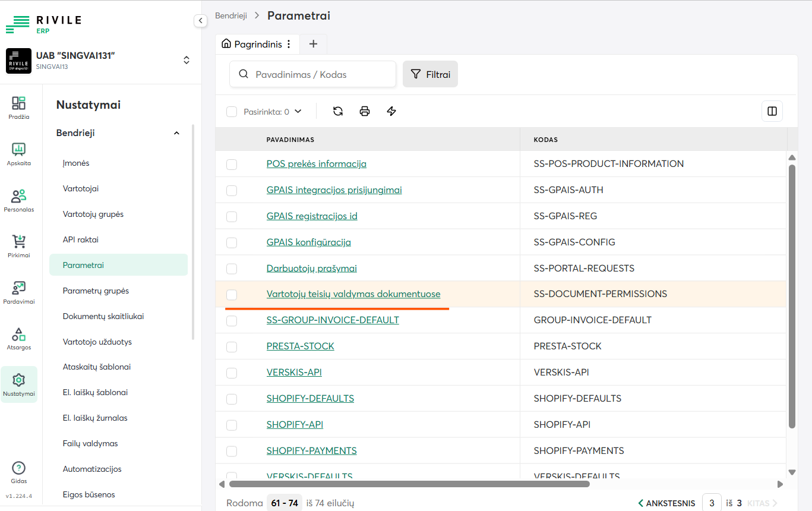
Task: Collapse the Bendrieji settings section
Action: tap(176, 133)
